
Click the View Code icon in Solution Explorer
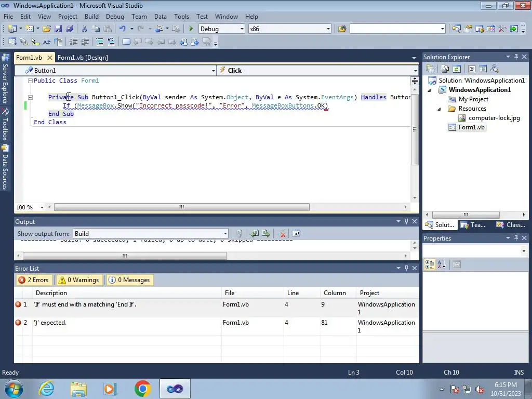click(x=472, y=69)
